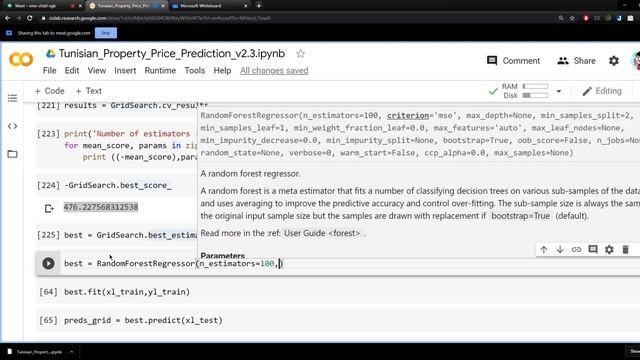Open the Colab logo home

pos(21,60)
